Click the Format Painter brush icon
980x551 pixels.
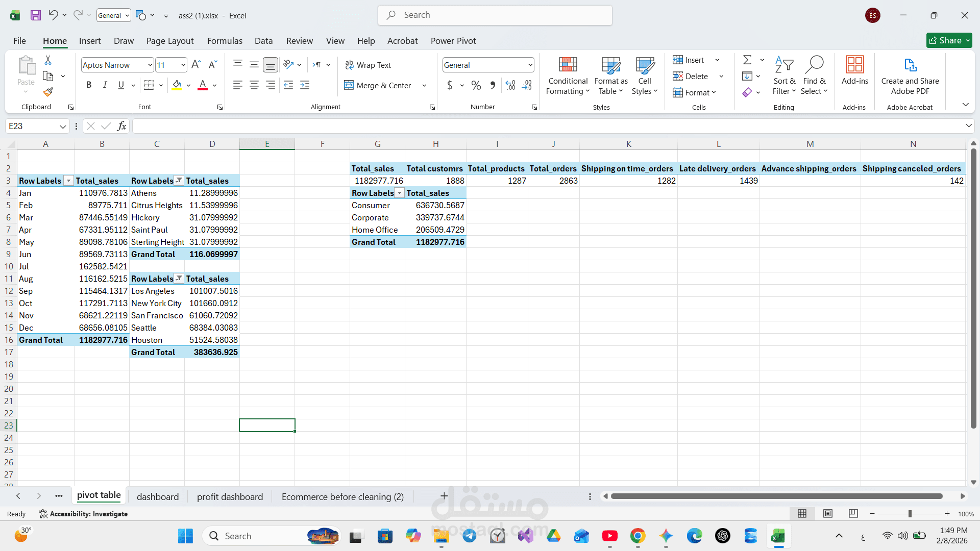pyautogui.click(x=48, y=92)
